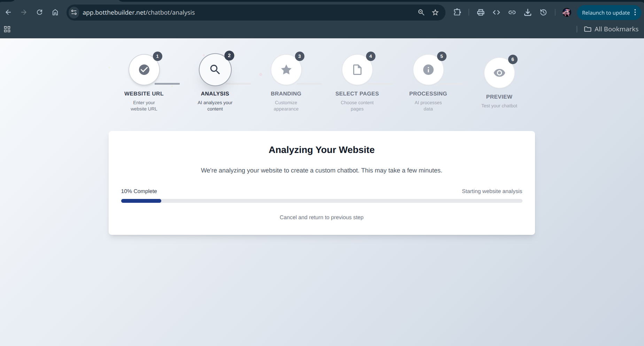Click 'AI processes data' description text
The height and width of the screenshot is (346, 644).
coord(428,106)
